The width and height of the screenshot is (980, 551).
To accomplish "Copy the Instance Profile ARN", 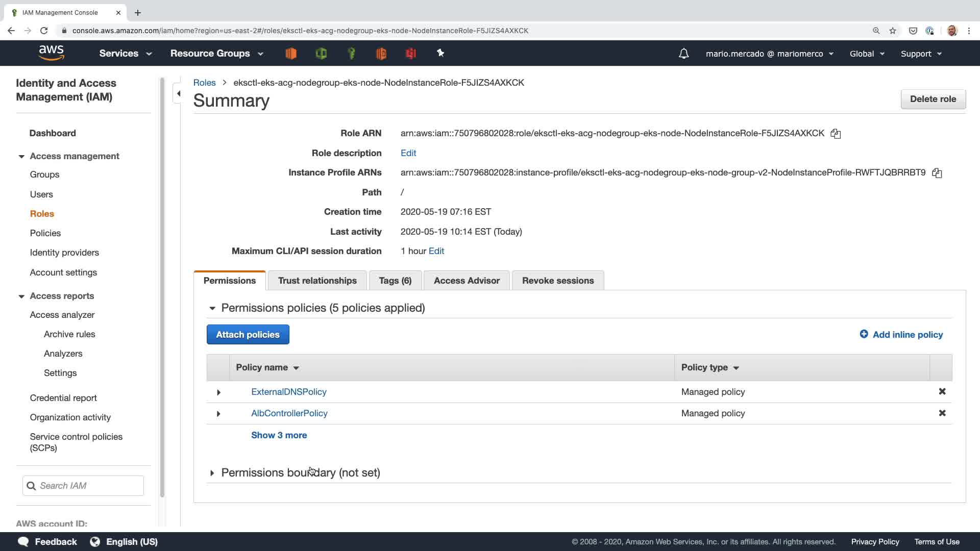I will click(x=937, y=173).
